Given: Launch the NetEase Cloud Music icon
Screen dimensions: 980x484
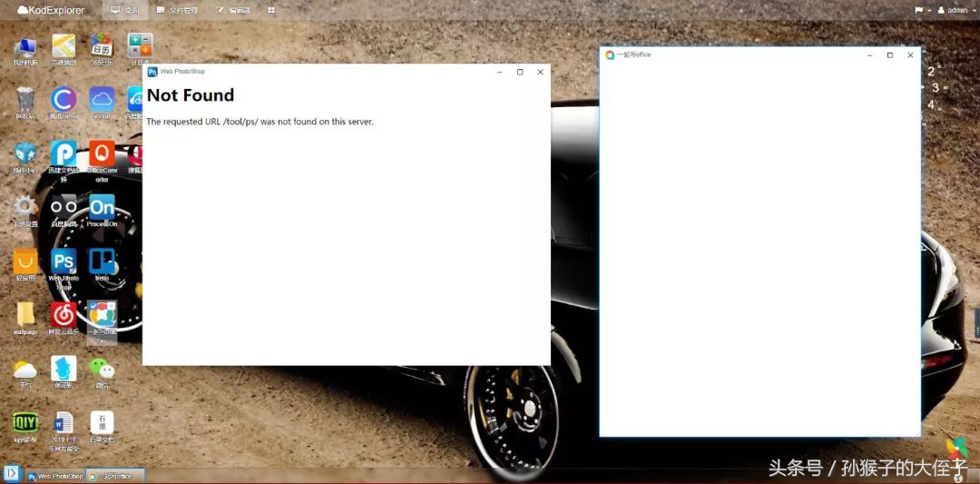Looking at the screenshot, I should pos(64,314).
